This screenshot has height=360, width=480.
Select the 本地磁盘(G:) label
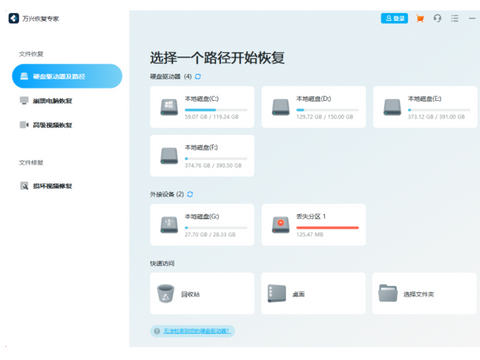(x=202, y=216)
